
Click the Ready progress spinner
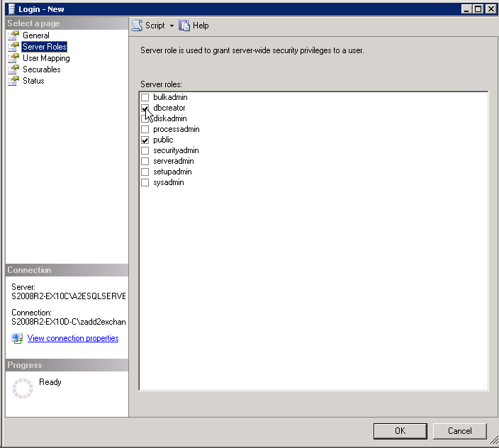23,388
